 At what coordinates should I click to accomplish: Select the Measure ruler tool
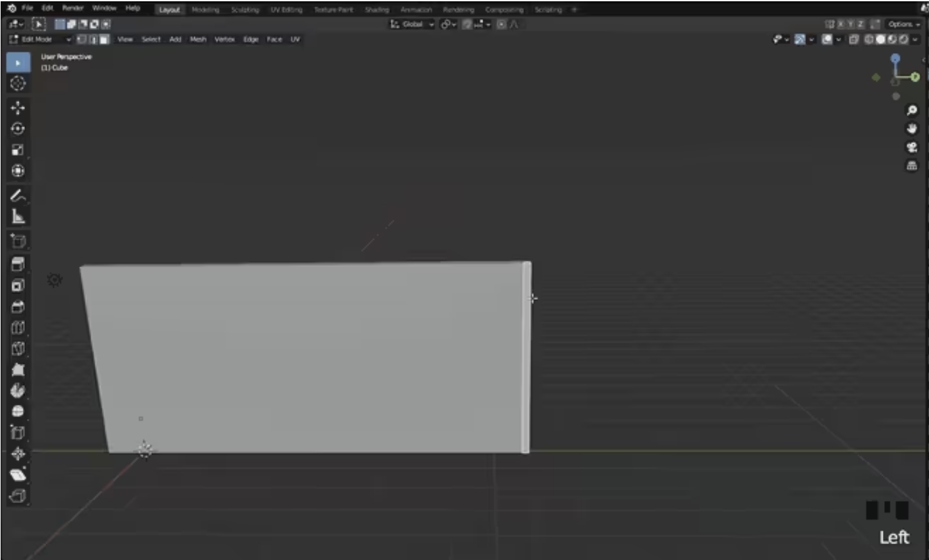pos(18,217)
